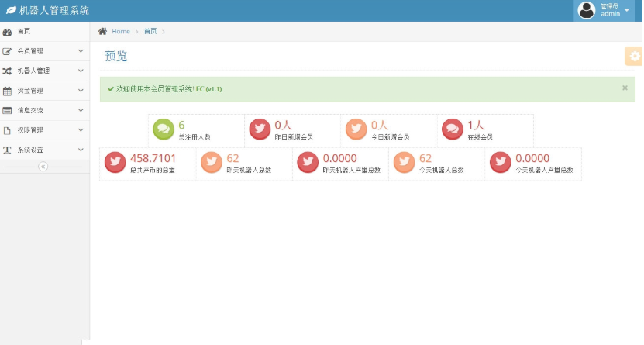Open the 信息交流 sidebar menu
The image size is (644, 345).
click(x=45, y=111)
